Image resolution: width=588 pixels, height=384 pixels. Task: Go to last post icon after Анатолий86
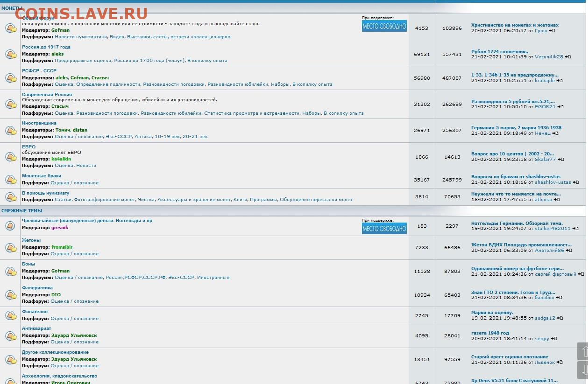click(569, 251)
